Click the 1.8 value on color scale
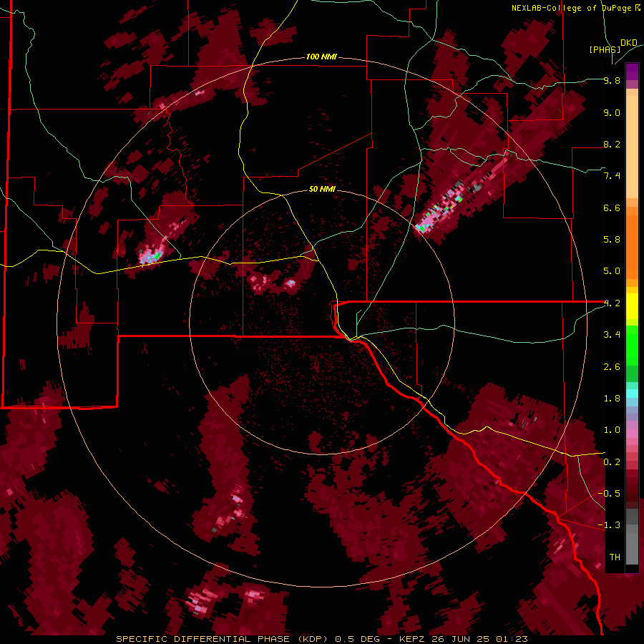Screen dimensions: 644x644 [x=612, y=399]
